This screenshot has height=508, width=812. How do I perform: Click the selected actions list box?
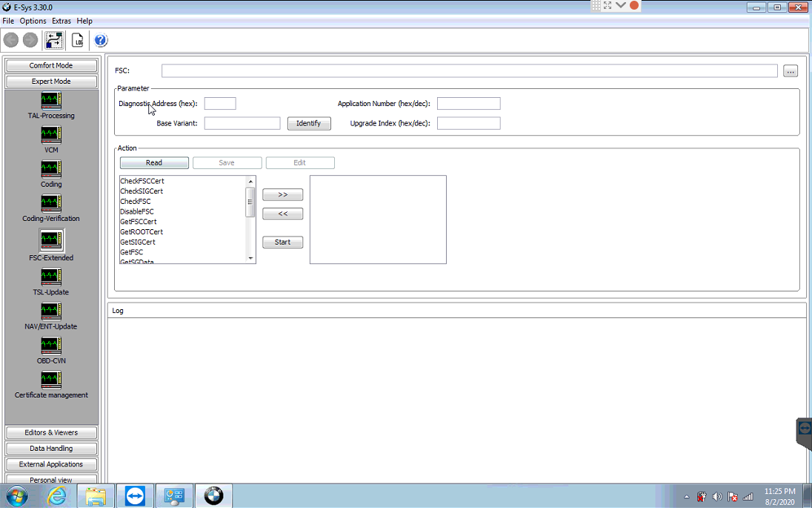378,220
